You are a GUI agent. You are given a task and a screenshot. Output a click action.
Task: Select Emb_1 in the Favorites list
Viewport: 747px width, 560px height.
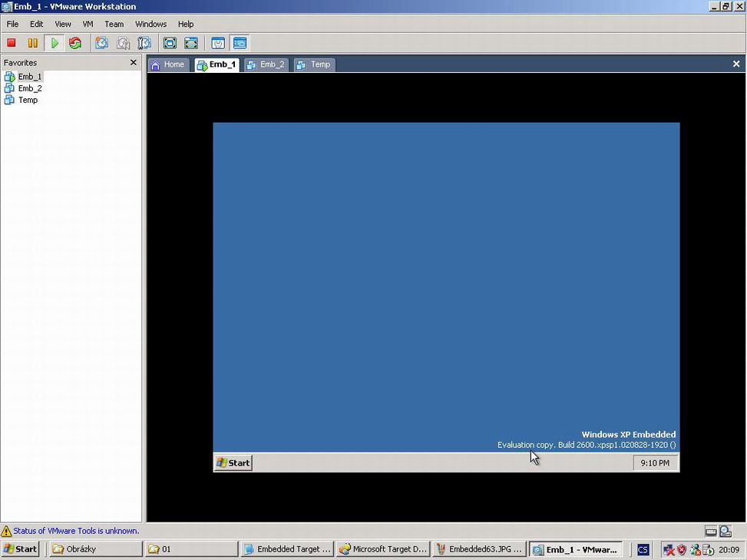pyautogui.click(x=29, y=77)
